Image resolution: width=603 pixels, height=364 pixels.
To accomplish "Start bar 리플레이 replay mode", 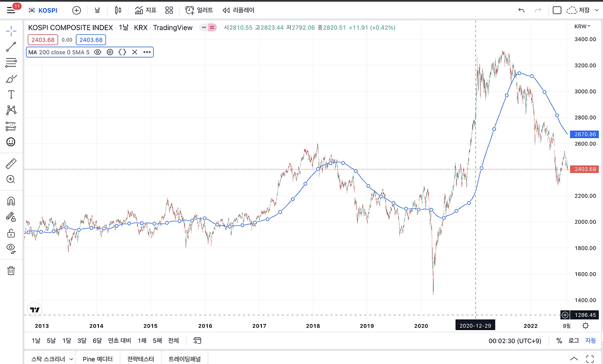I will [x=238, y=10].
